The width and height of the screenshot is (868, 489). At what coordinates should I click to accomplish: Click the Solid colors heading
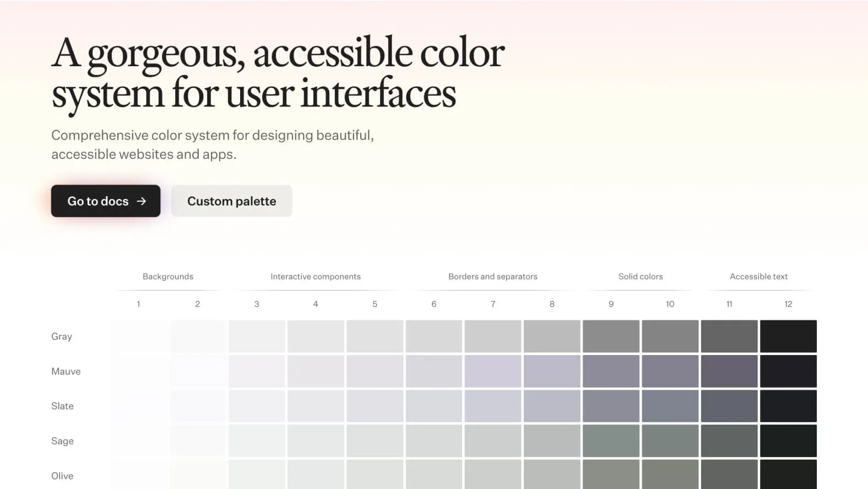point(641,276)
